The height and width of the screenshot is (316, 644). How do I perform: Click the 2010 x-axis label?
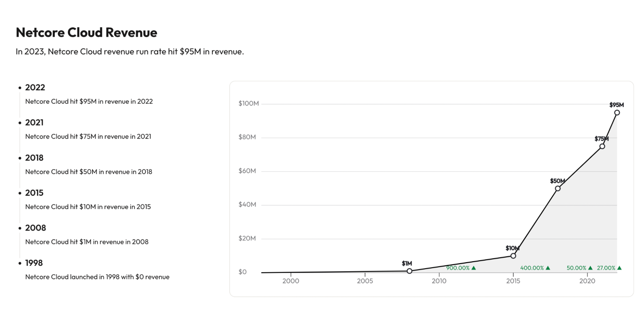click(439, 281)
